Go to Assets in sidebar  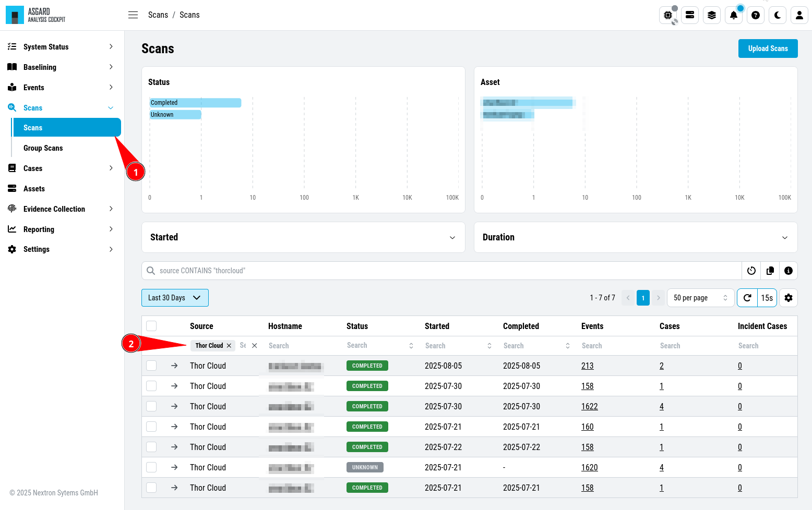pyautogui.click(x=34, y=189)
